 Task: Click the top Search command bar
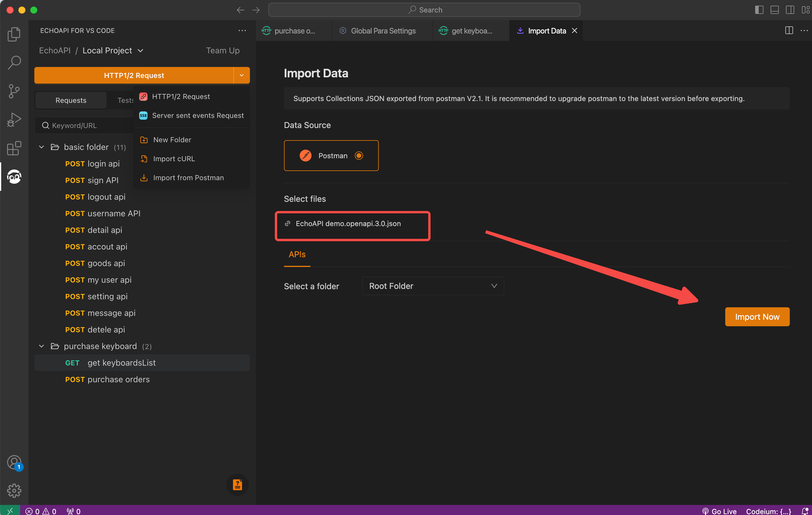point(424,10)
